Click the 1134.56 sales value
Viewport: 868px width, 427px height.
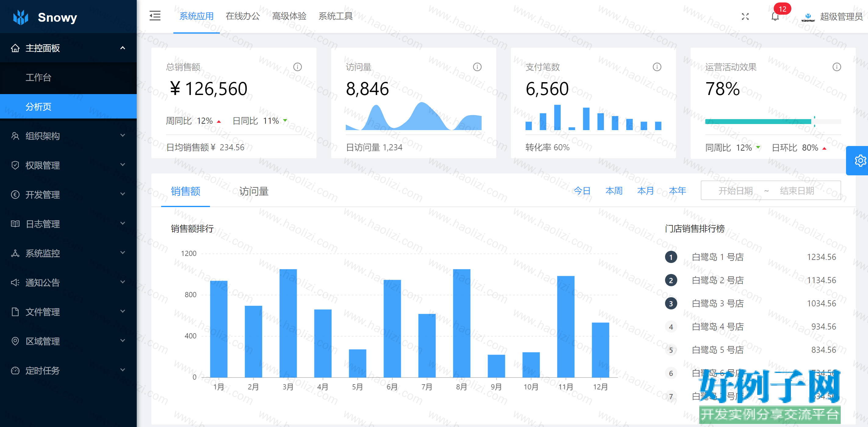point(821,280)
